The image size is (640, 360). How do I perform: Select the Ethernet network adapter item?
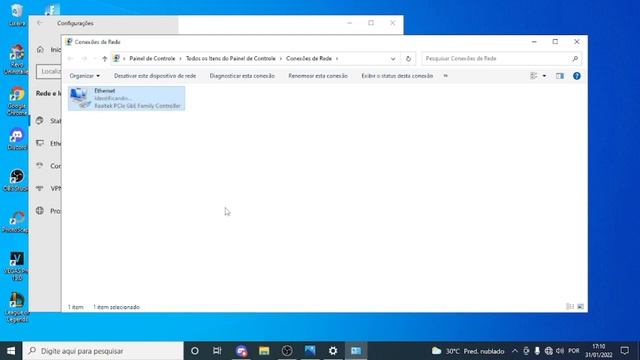click(x=127, y=98)
